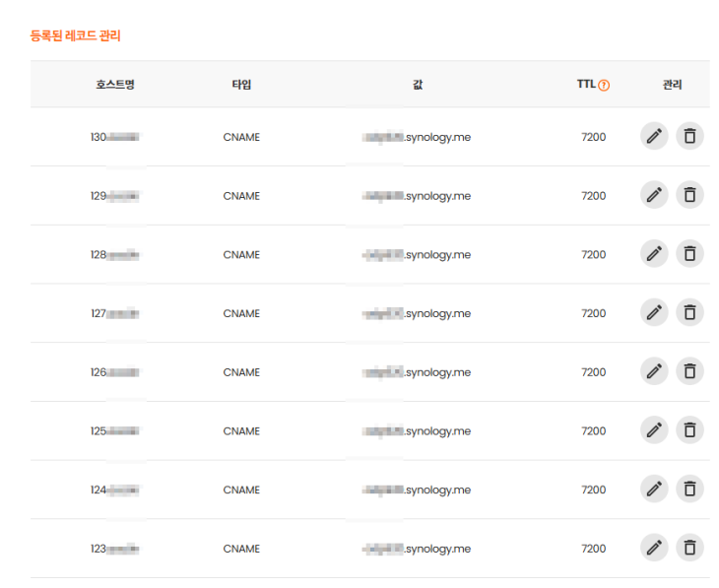Click TTL 7200 in the 128 row

click(x=593, y=254)
